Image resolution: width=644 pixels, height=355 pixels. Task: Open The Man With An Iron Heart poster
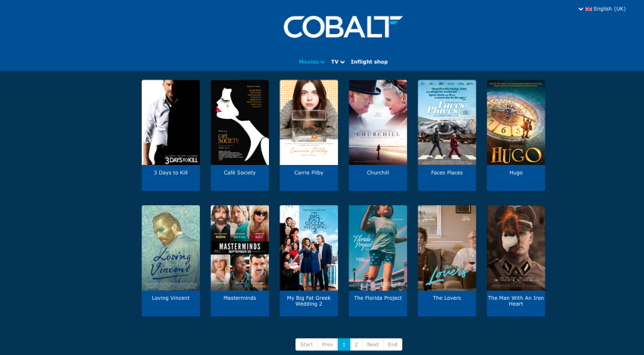click(516, 248)
